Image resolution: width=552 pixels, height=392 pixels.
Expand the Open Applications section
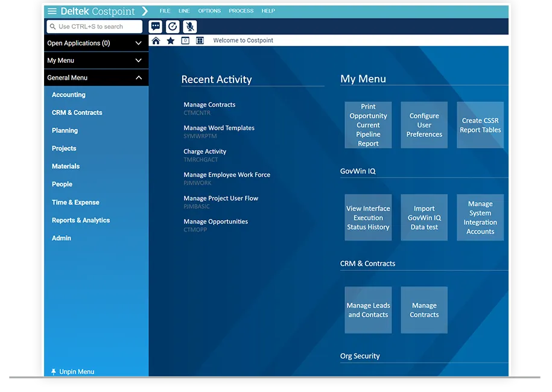pos(96,43)
